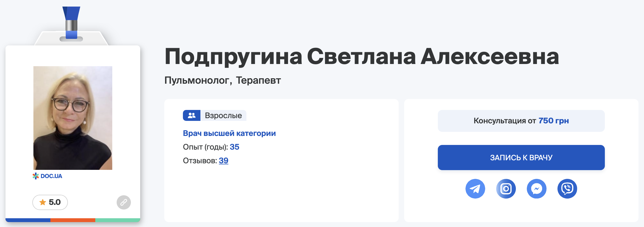Click the experience value 35

tap(234, 147)
